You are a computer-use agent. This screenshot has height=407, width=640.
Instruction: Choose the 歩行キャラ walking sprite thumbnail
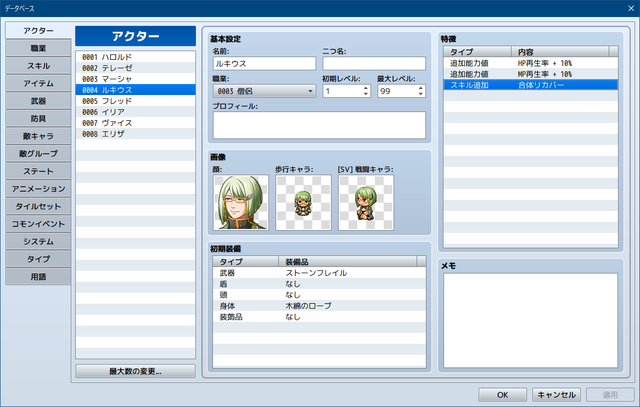point(303,202)
